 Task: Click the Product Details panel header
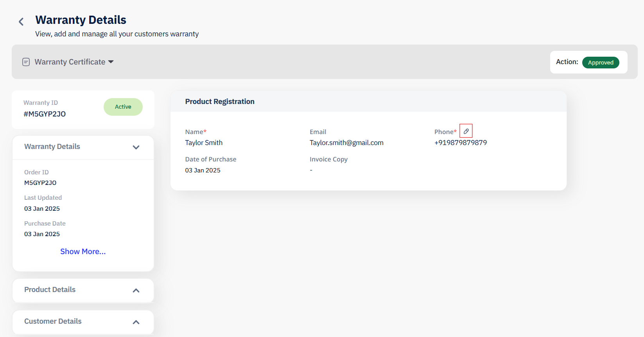83,290
